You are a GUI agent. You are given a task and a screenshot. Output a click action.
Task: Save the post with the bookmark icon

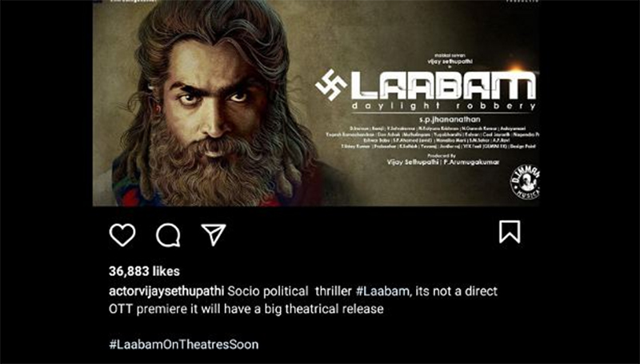coord(510,232)
